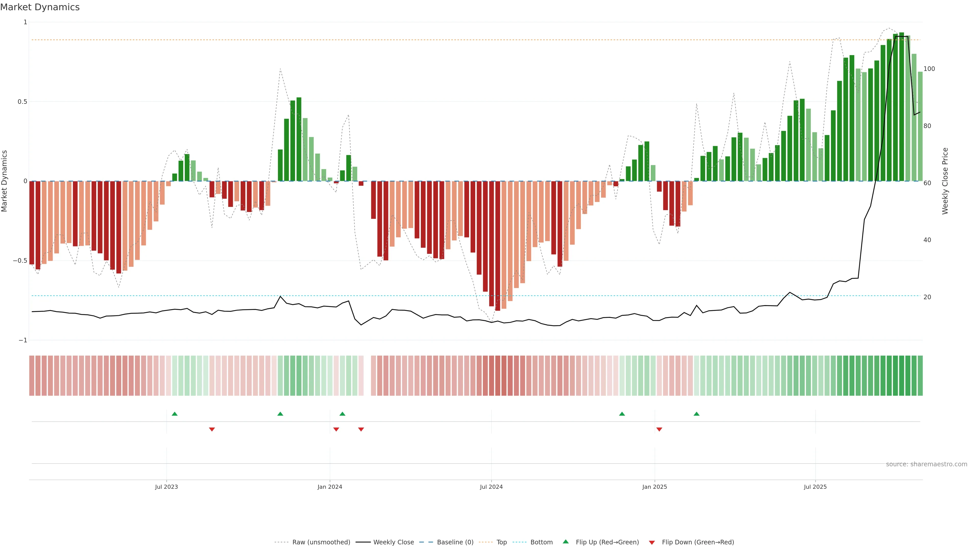Click the Jan 2025 x-axis label
The width and height of the screenshot is (980, 551).
(x=654, y=487)
